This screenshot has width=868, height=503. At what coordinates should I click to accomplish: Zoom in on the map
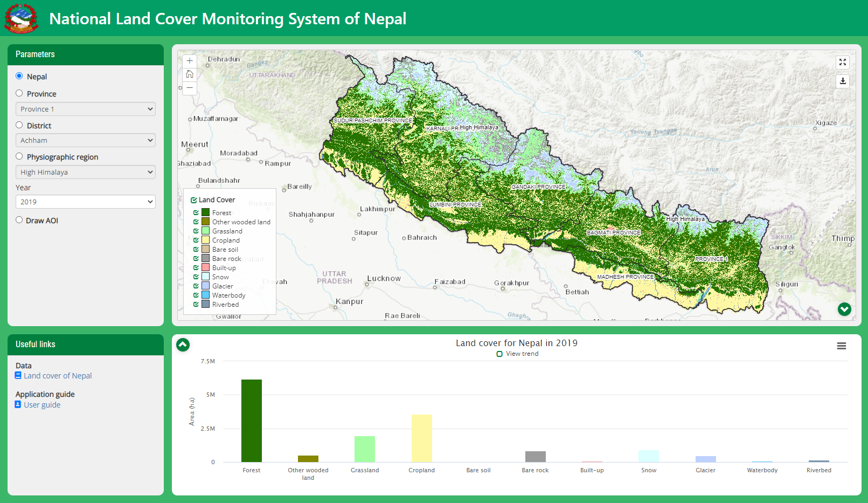pyautogui.click(x=190, y=61)
